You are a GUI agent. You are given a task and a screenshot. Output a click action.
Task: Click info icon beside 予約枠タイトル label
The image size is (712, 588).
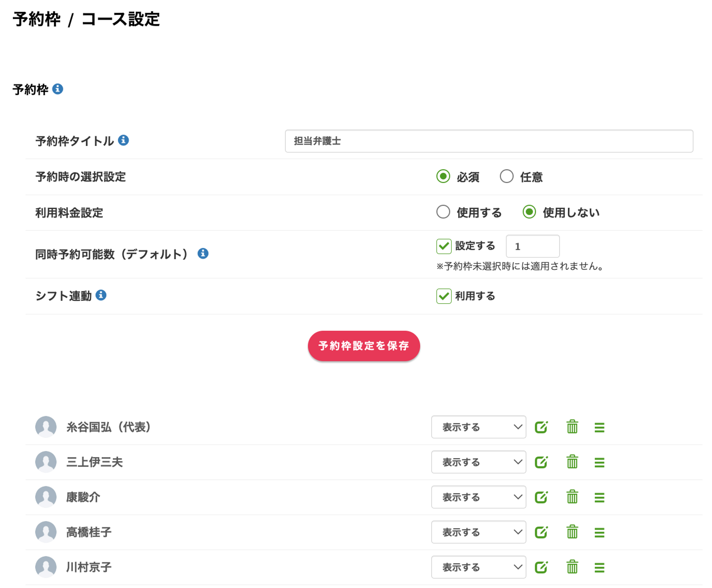[124, 140]
